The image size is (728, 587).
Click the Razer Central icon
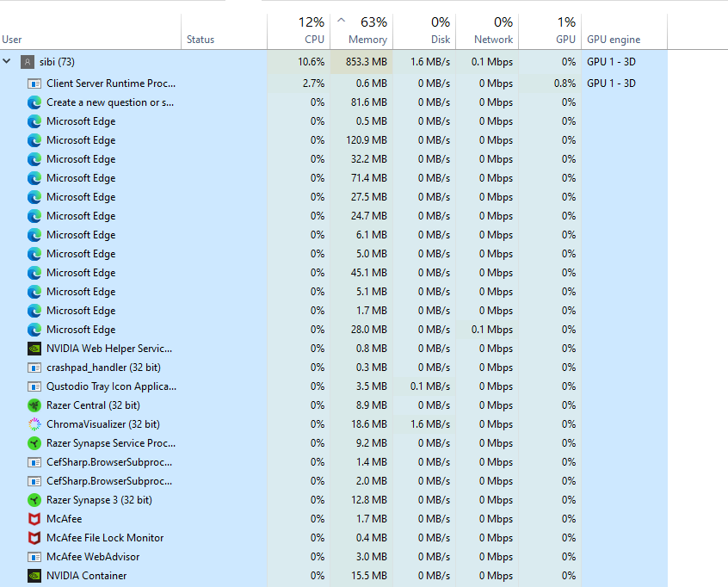coord(34,405)
